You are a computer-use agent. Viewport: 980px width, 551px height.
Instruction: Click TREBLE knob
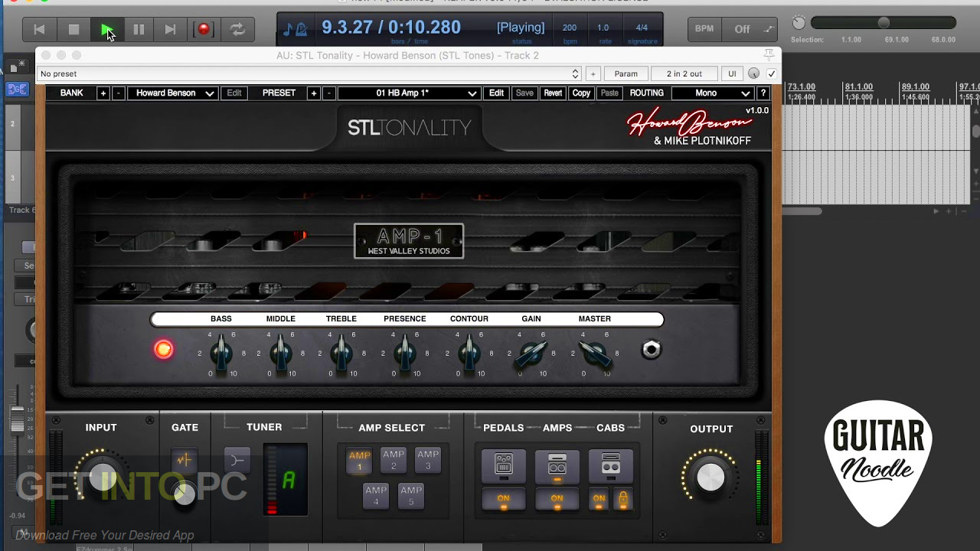coord(341,353)
